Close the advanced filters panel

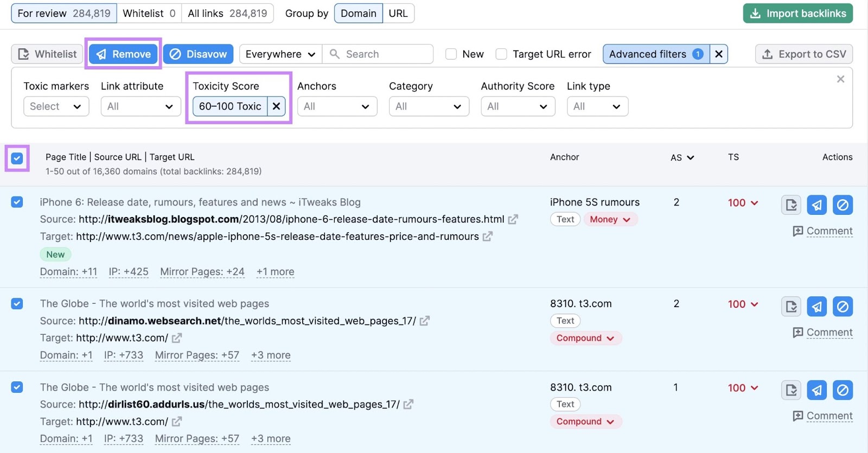coord(840,79)
